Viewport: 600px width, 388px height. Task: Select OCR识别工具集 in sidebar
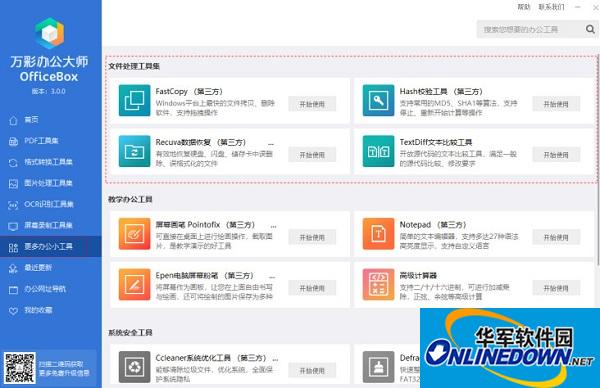pyautogui.click(x=51, y=204)
